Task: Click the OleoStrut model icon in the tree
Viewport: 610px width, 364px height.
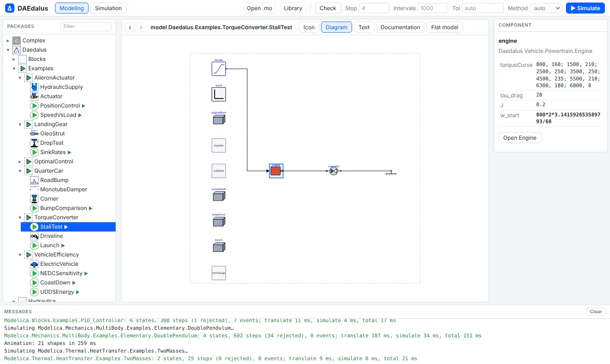Action: click(x=34, y=134)
